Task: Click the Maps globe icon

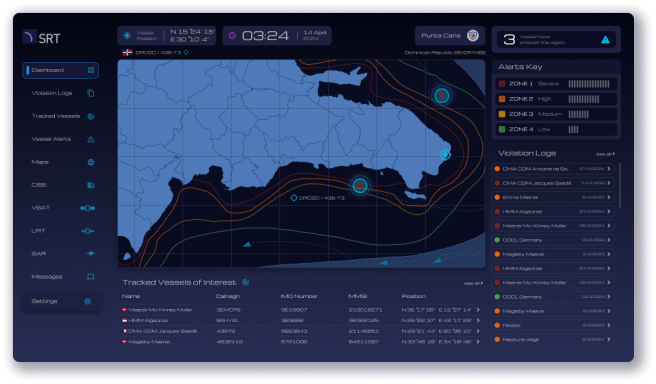Action: pyautogui.click(x=91, y=162)
